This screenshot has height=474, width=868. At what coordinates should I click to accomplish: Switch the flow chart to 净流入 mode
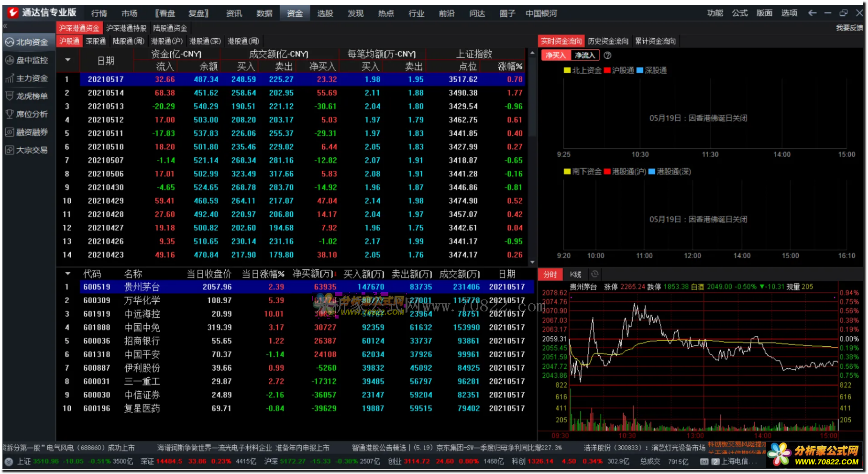(584, 55)
